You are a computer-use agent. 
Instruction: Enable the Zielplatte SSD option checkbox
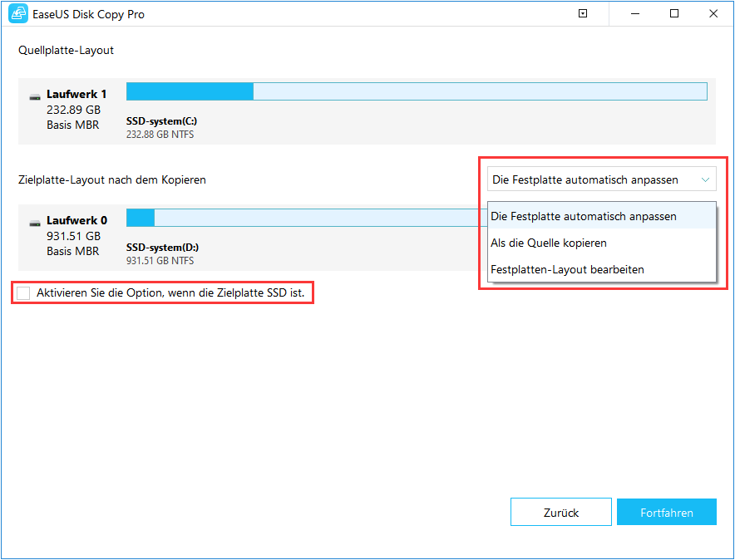pos(23,293)
